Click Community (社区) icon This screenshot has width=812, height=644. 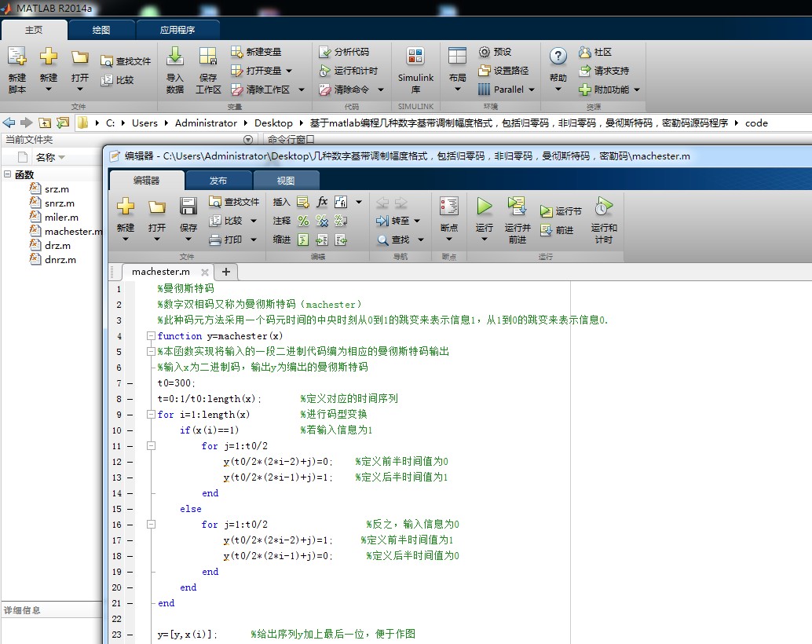585,52
